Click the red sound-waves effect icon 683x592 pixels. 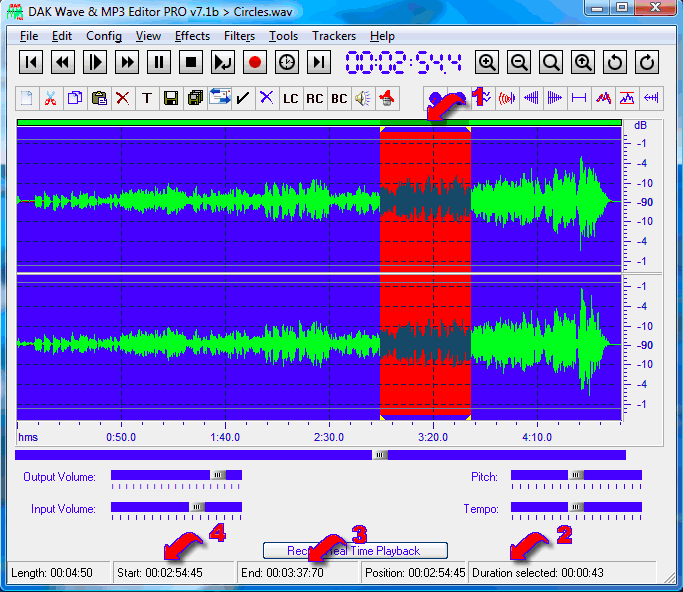[507, 98]
